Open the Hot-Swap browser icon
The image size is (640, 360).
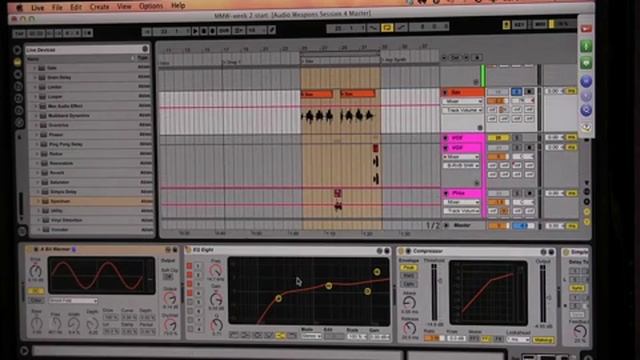tap(19, 122)
